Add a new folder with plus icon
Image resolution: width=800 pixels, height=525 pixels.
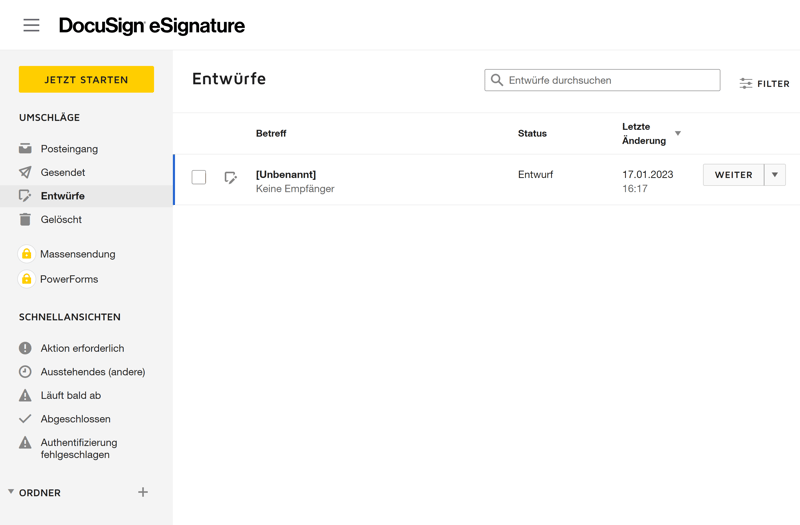pos(143,492)
